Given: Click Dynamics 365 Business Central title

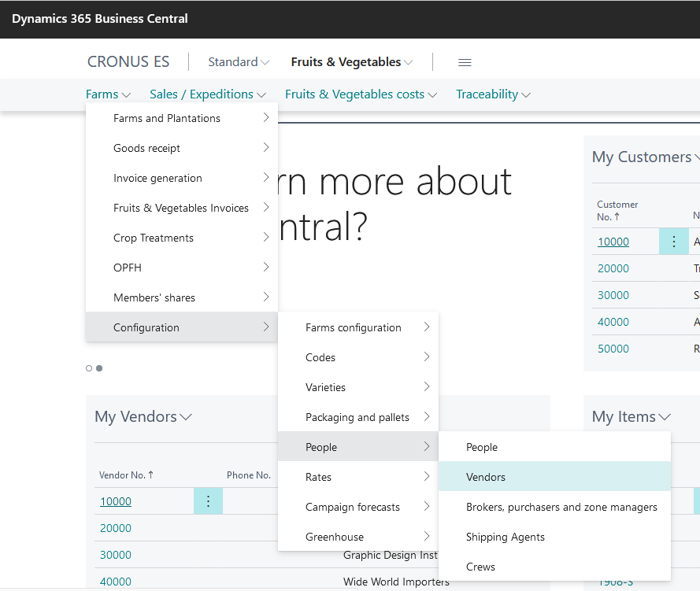Looking at the screenshot, I should 99,19.
